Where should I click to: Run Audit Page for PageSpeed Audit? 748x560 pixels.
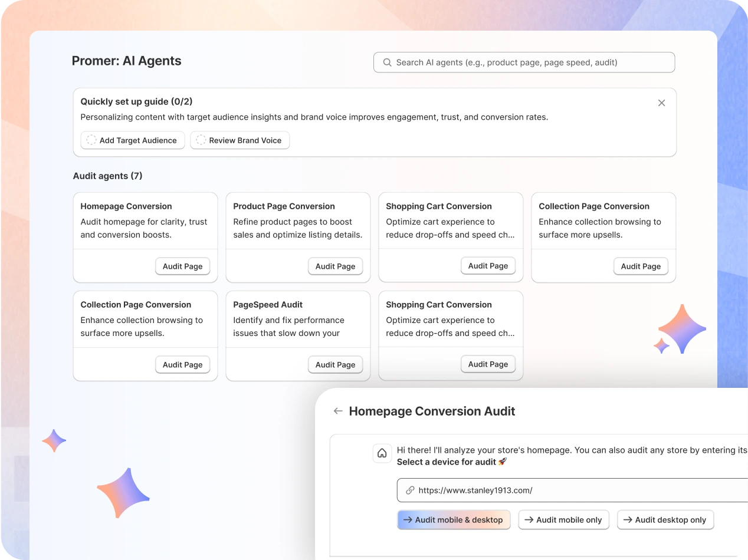click(335, 365)
